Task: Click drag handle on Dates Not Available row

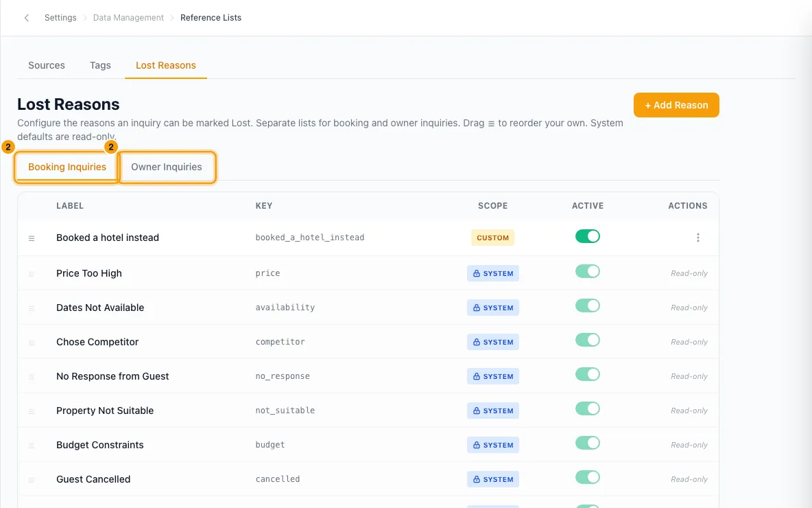Action: click(x=32, y=308)
